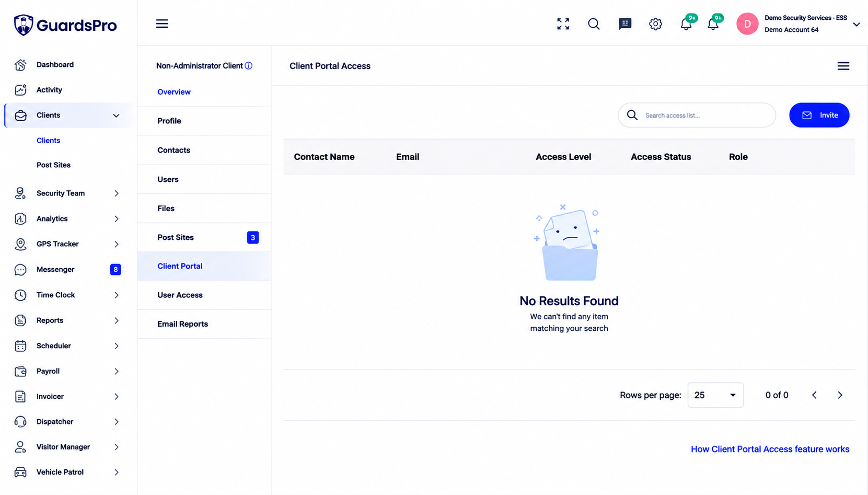Toggle the sidebar with the hamburger menu icon
This screenshot has width=868, height=495.
click(162, 24)
